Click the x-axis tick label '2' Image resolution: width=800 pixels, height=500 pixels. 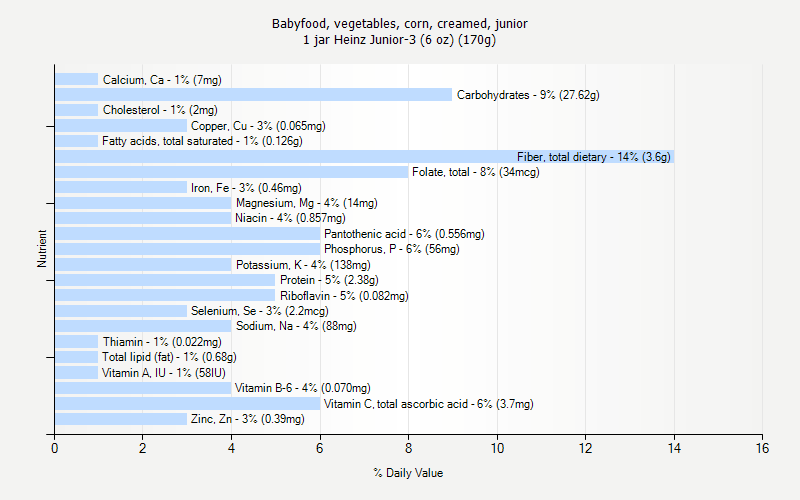(142, 448)
